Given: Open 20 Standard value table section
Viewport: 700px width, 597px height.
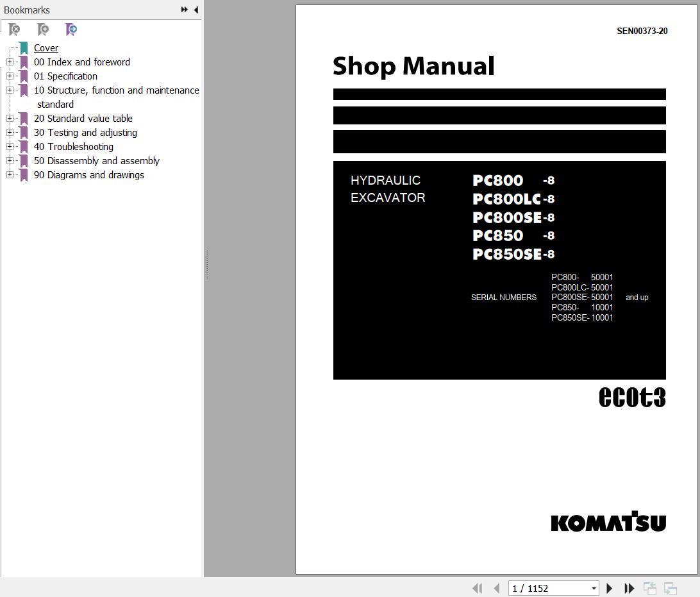Looking at the screenshot, I should [83, 119].
